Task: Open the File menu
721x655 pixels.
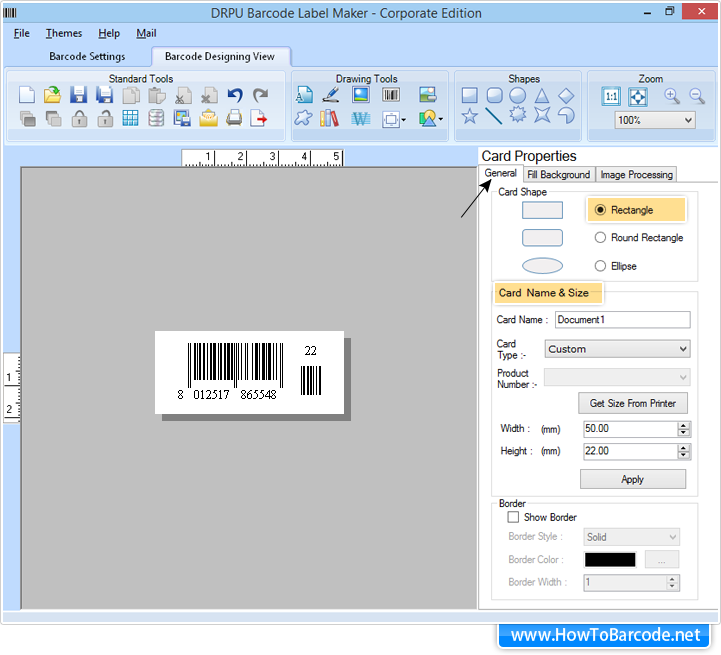Action: 22,33
